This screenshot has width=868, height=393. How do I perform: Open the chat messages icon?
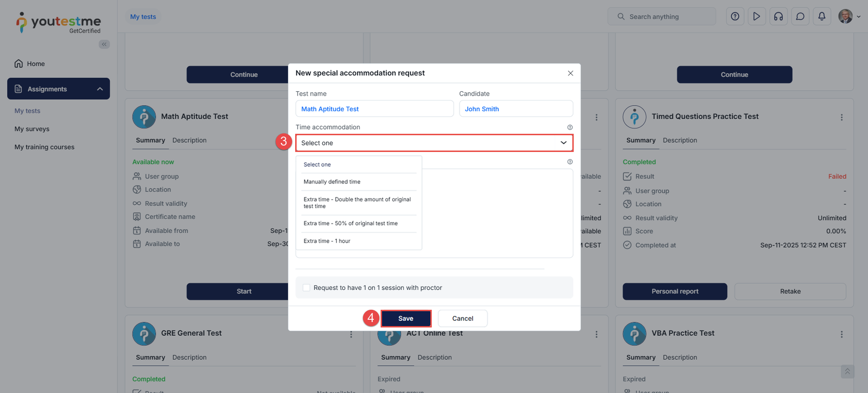tap(800, 16)
